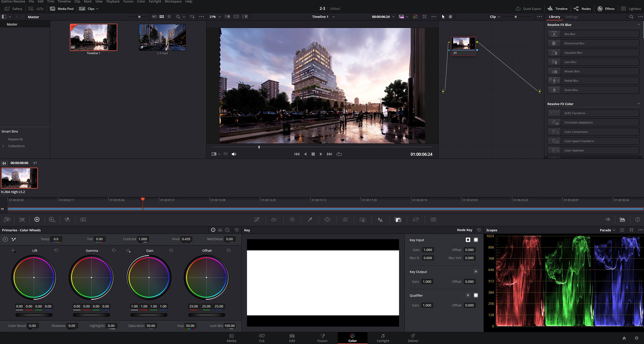Screen dimensions: 644x344
Task: Switch to the Fairlight page tab
Action: pos(383,338)
